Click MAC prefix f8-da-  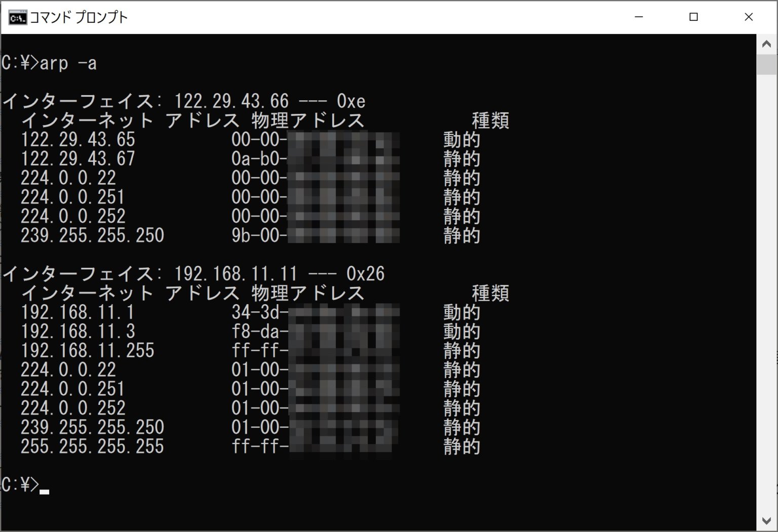coord(259,332)
